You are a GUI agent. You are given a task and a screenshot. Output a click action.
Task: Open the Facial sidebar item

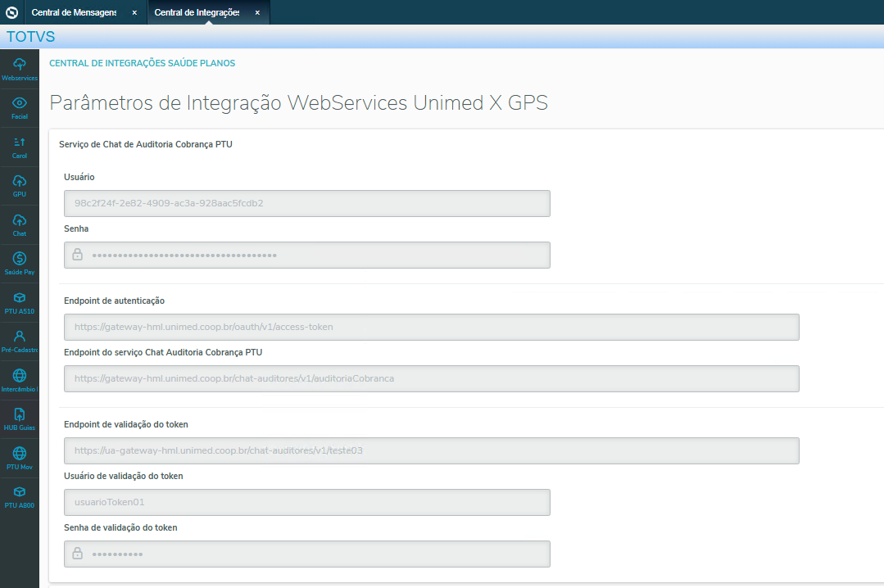[19, 108]
